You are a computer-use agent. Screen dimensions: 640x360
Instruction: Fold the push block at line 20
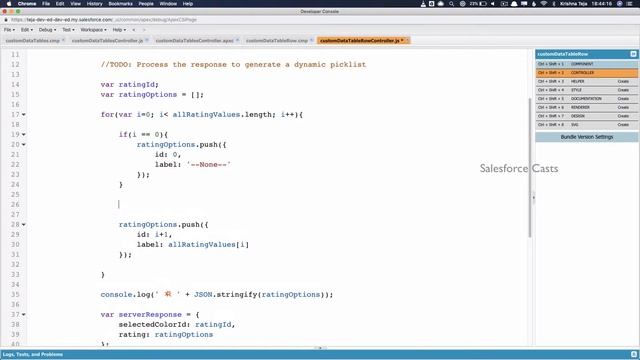[24, 144]
